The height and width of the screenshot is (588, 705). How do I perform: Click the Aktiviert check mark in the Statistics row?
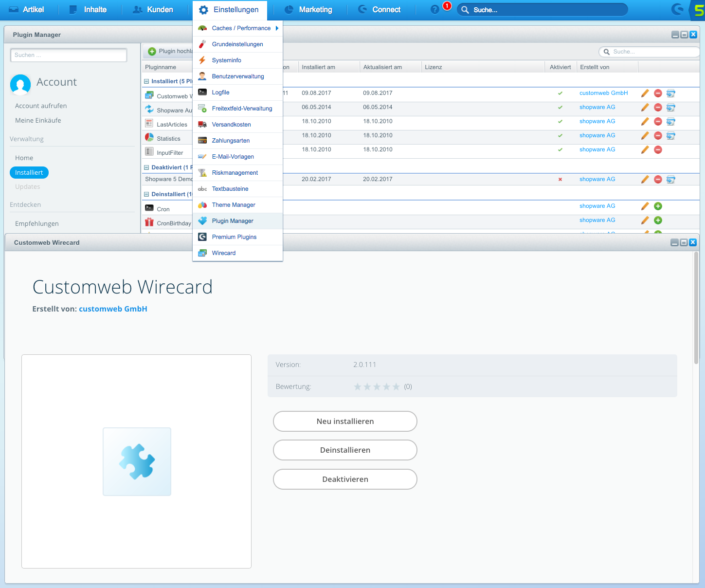point(560,136)
